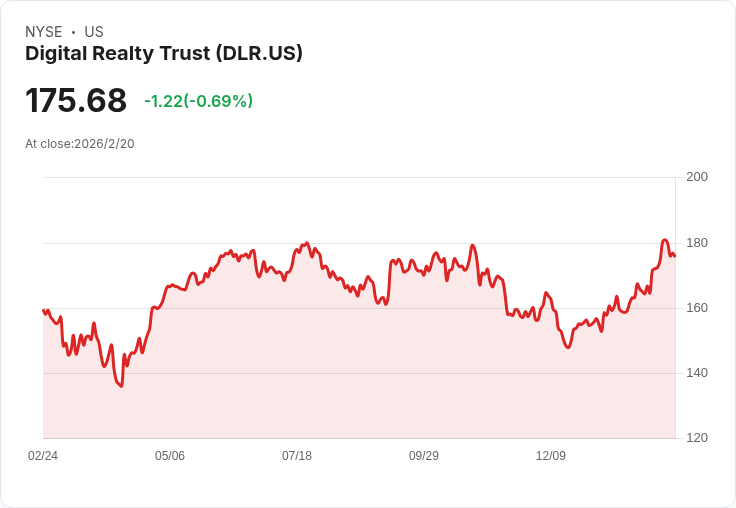Viewport: 736px width, 508px height.
Task: Select the 09/29 date on the timeline
Action: [424, 456]
